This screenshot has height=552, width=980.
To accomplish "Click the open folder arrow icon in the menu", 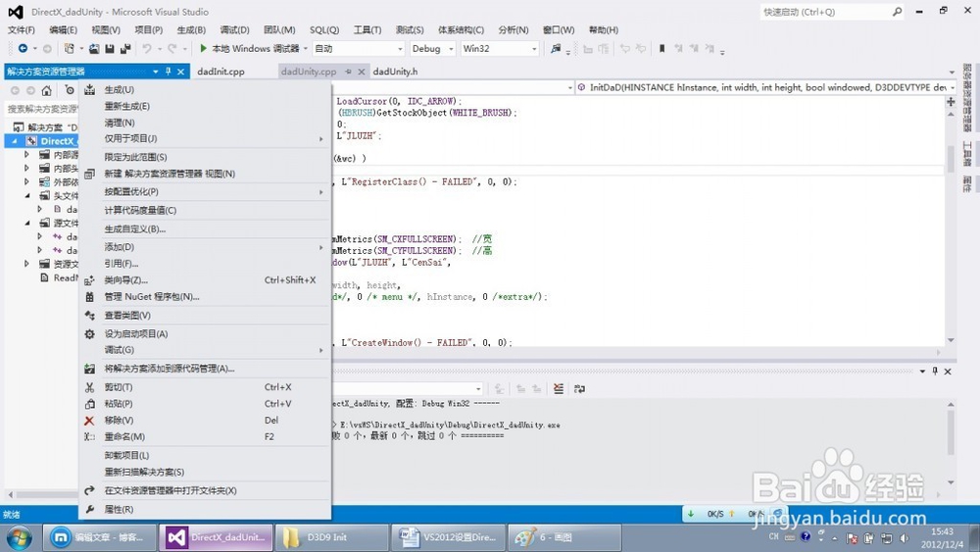I will 89,491.
